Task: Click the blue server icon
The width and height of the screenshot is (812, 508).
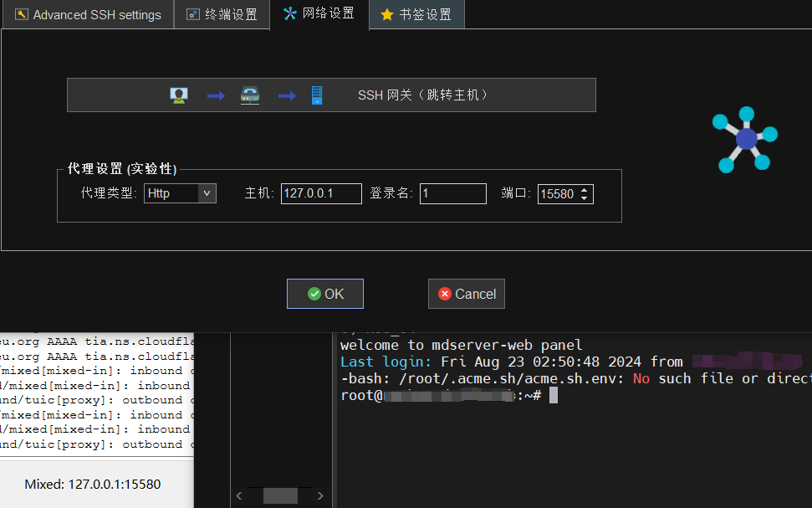Action: [x=317, y=95]
